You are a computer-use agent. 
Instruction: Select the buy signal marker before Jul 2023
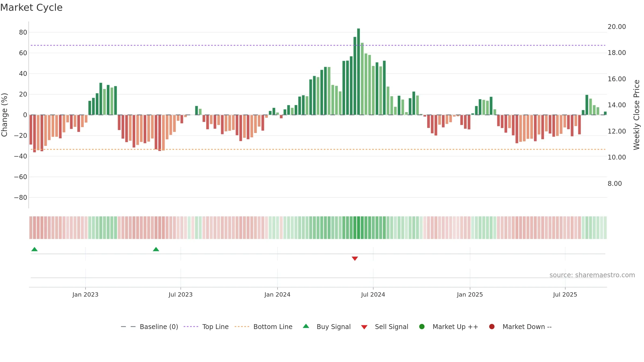[x=156, y=249]
